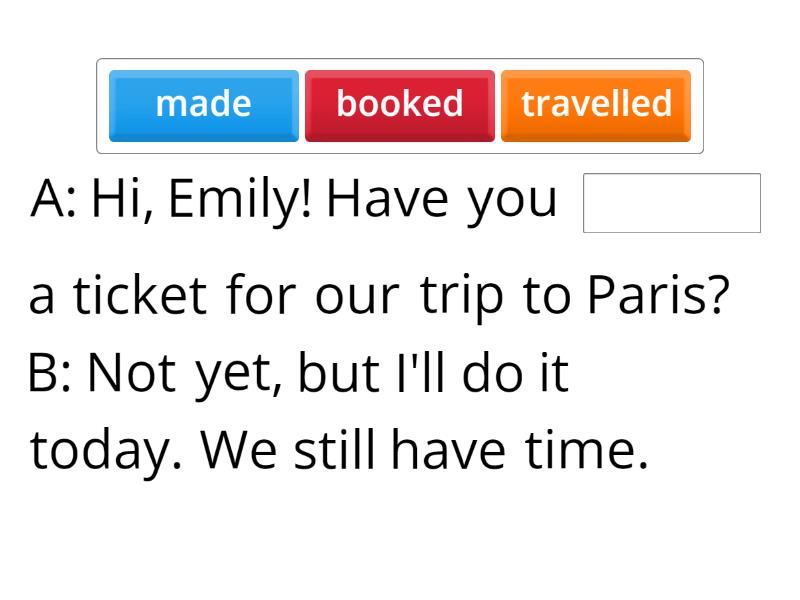Select the blue "made" word tile
This screenshot has height=600, width=800.
[203, 105]
